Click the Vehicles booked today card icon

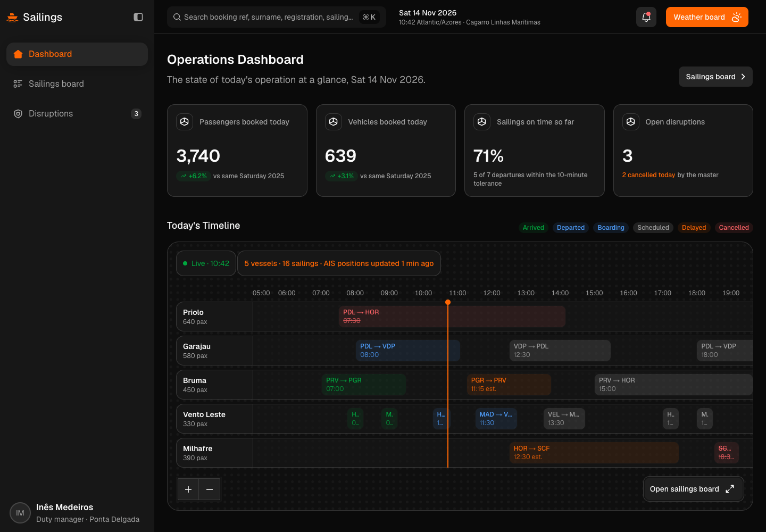pyautogui.click(x=334, y=122)
